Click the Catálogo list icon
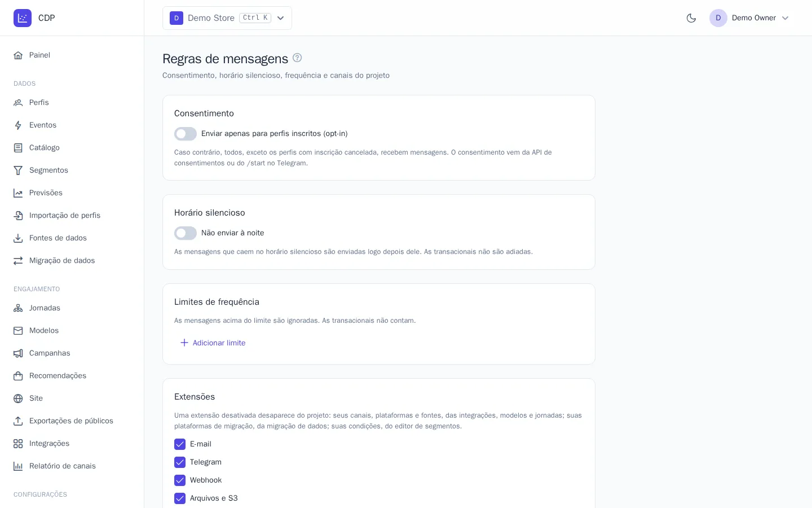 click(x=18, y=148)
